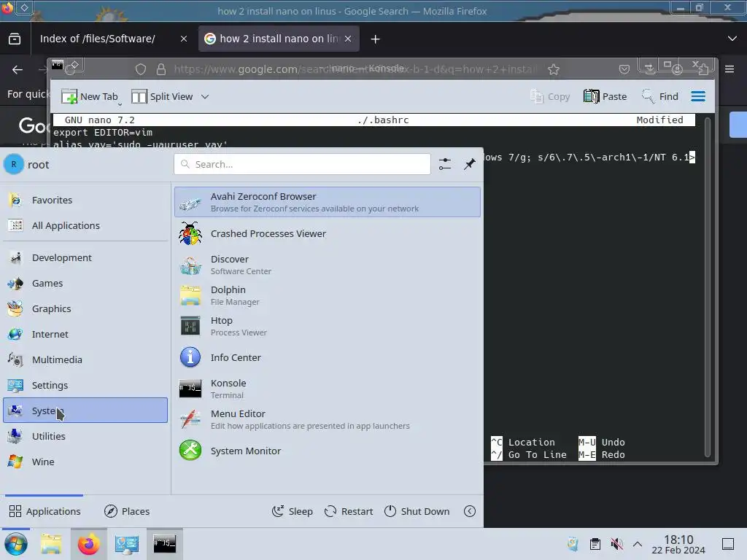The width and height of the screenshot is (747, 560).
Task: Launch Dolphin File Manager
Action: pyautogui.click(x=328, y=295)
